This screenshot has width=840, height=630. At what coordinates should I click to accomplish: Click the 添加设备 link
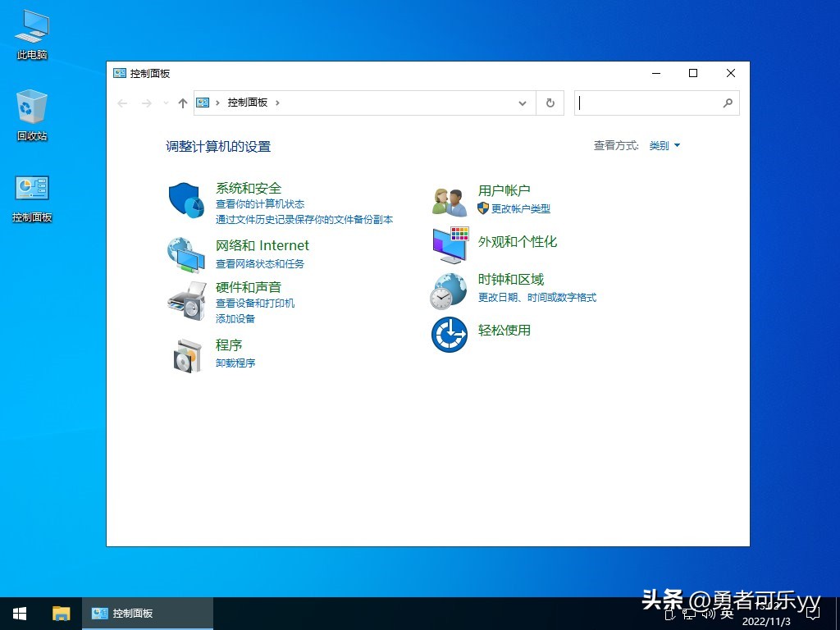[235, 318]
